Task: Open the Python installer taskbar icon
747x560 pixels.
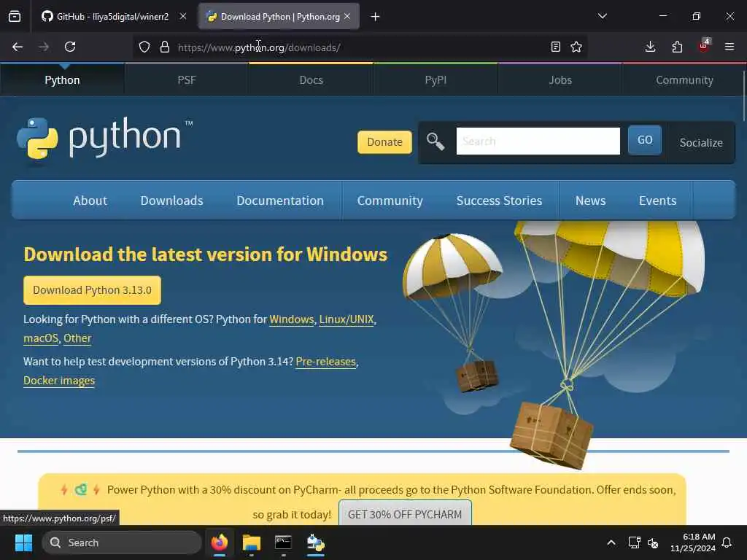Action: coord(315,542)
